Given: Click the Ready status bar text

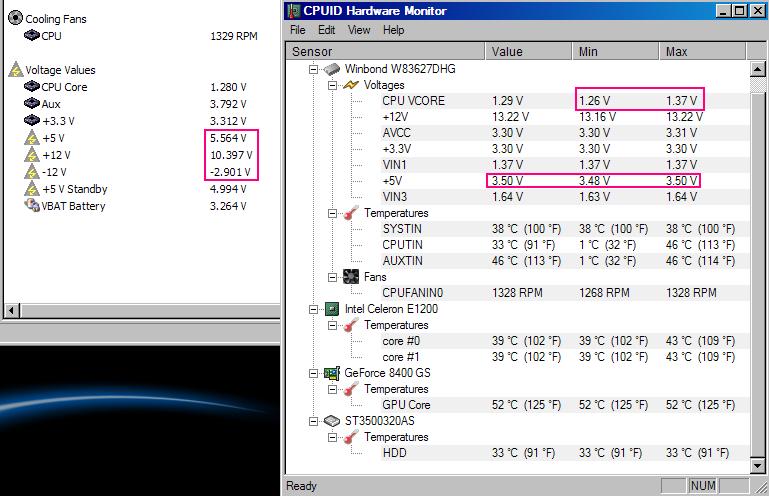Looking at the screenshot, I should tap(301, 486).
